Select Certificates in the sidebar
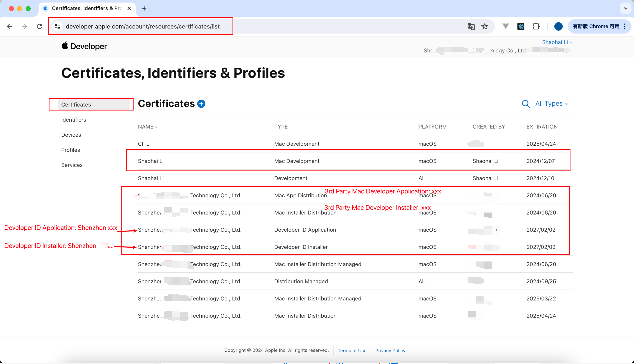 [94, 105]
